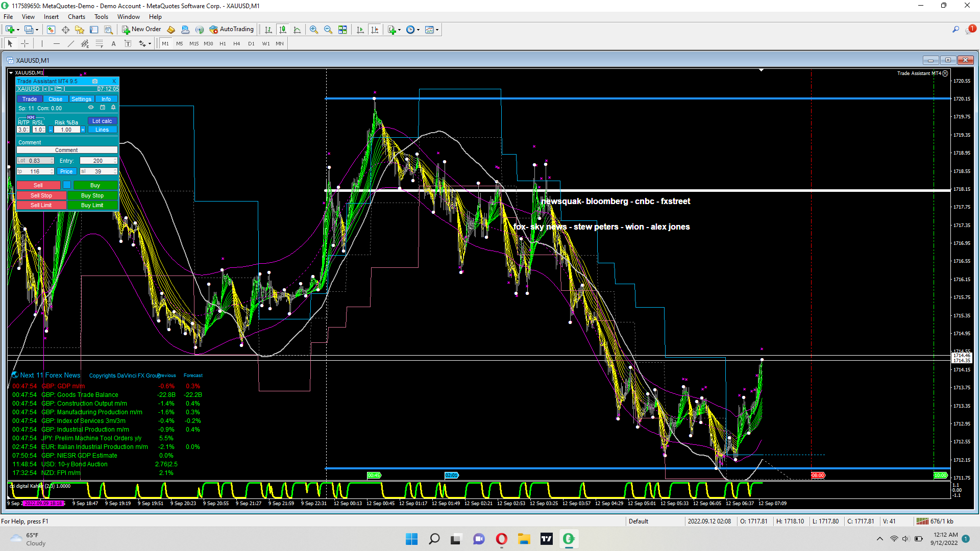Select the Crosshair cursor tool
This screenshot has width=980, height=551.
coord(24,44)
